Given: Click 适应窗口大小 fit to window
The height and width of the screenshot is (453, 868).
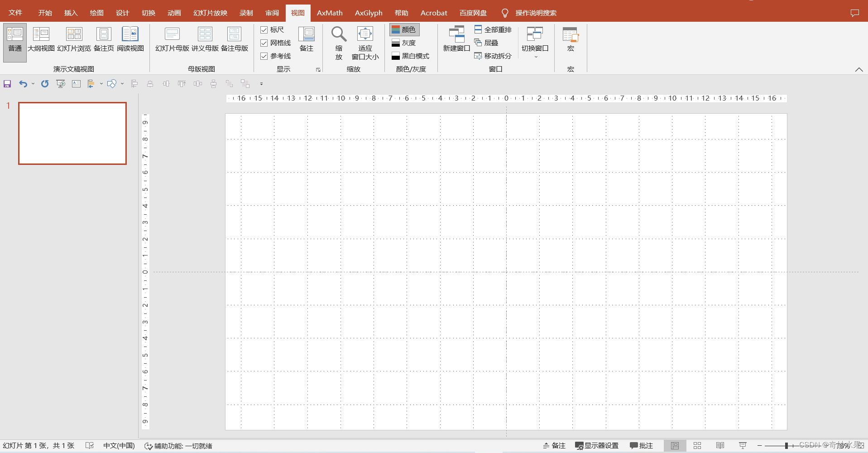Looking at the screenshot, I should [x=365, y=43].
